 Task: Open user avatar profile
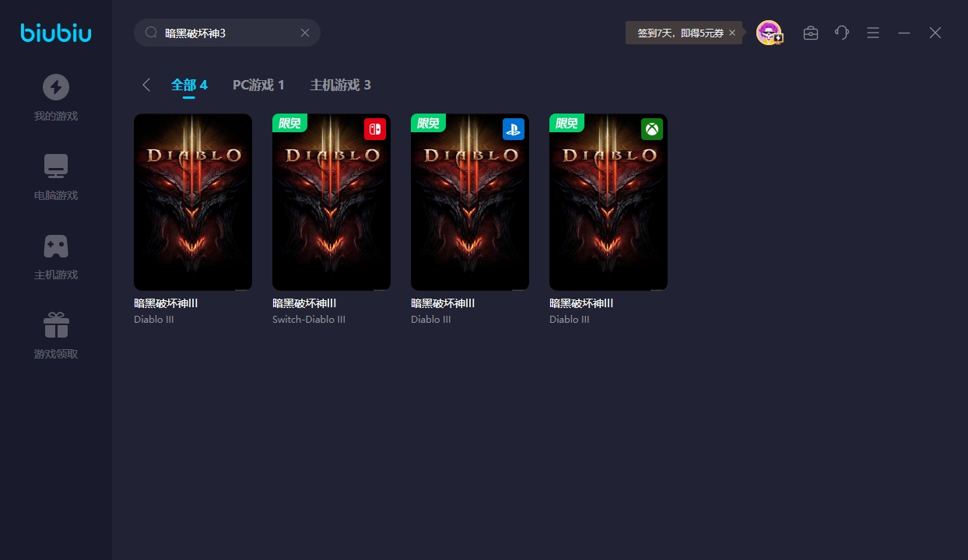[x=769, y=33]
